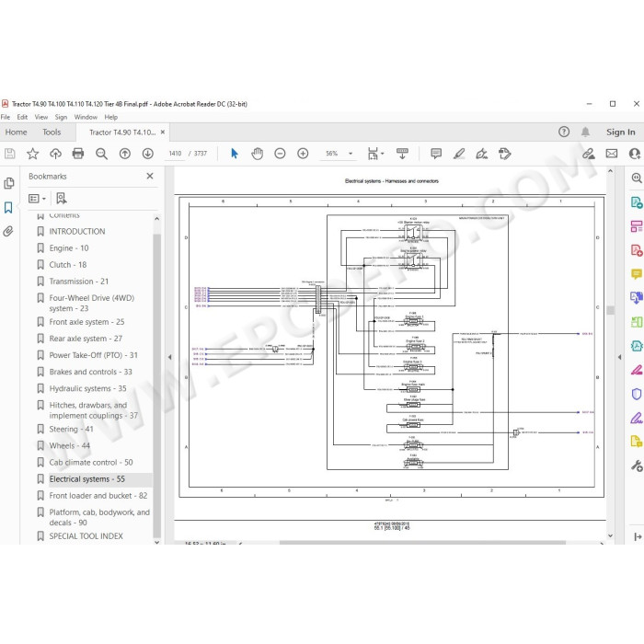Screen dimensions: 644x644
Task: Open the Sign menu
Action: [61, 117]
